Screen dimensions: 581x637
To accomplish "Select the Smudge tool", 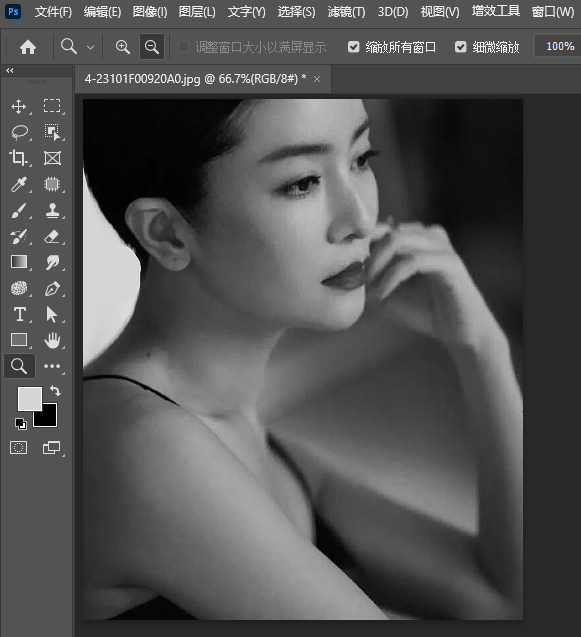I will coord(52,262).
